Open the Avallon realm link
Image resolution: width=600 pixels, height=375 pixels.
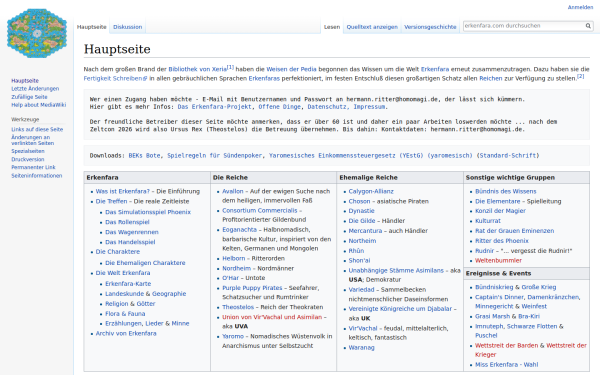(x=232, y=191)
